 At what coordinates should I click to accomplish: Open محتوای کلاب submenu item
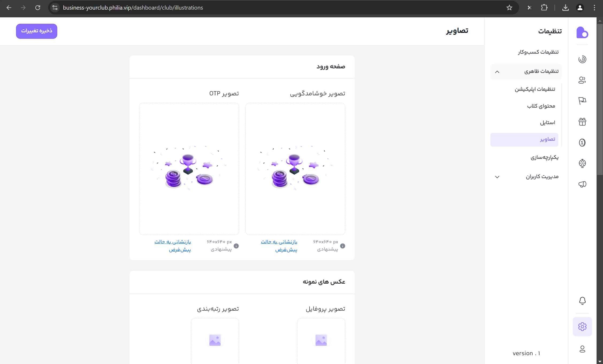(x=541, y=106)
